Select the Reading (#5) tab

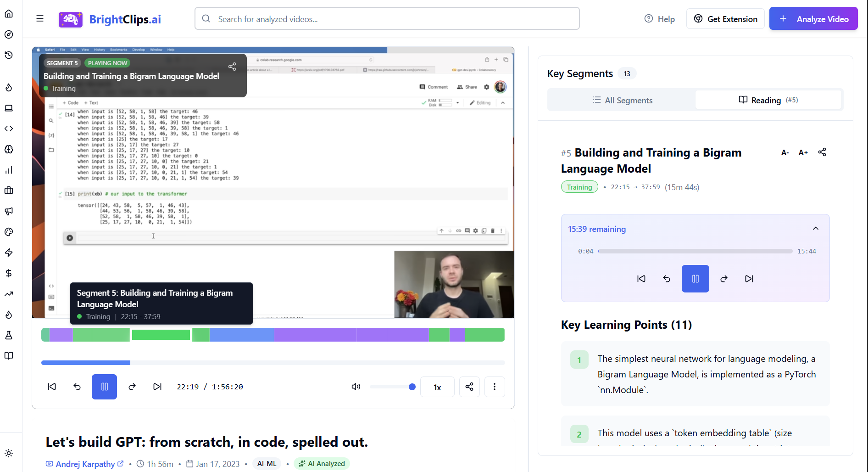(768, 100)
